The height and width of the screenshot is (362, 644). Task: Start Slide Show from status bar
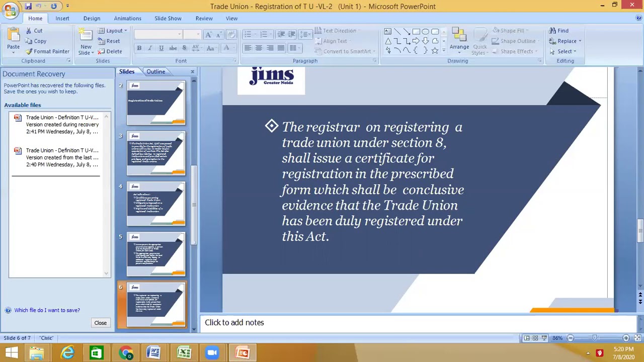[544, 338]
